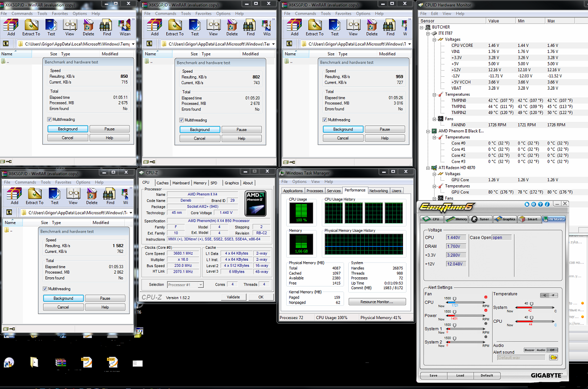Toggle Multithreading in bottom-left WinRAR benchmark
The height and width of the screenshot is (389, 588).
click(45, 289)
